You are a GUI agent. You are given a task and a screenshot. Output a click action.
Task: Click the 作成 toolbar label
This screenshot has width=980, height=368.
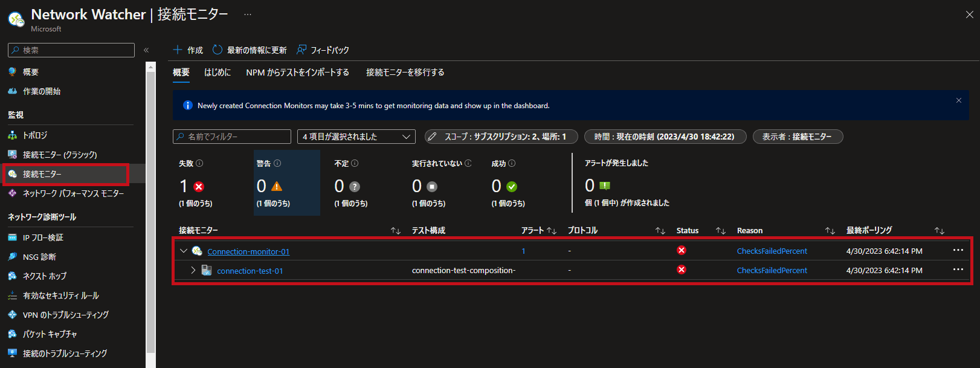click(195, 50)
